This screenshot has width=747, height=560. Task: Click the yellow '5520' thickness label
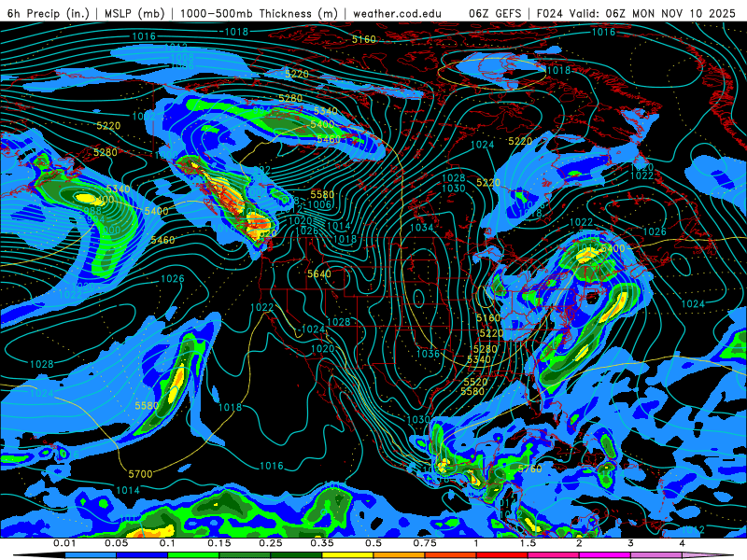(x=476, y=382)
